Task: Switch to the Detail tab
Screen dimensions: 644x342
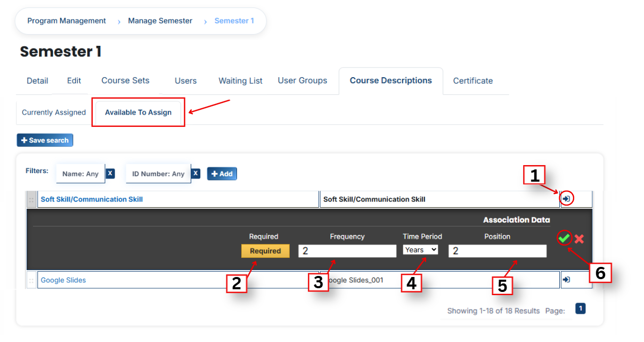Action: 37,81
